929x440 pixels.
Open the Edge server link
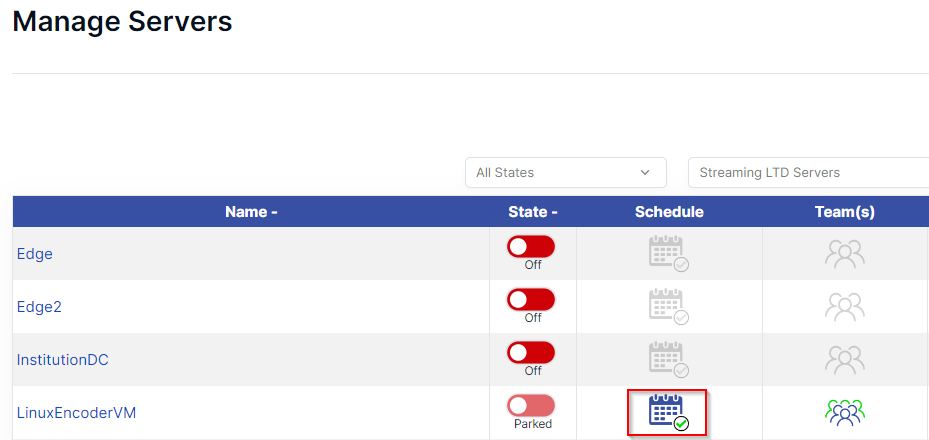pos(35,254)
